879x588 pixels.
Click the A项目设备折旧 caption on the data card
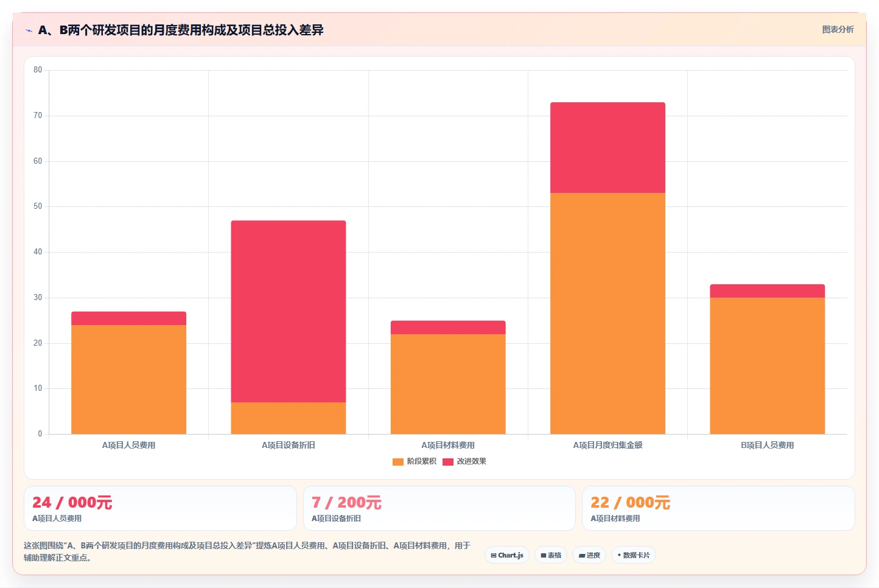[x=336, y=519]
